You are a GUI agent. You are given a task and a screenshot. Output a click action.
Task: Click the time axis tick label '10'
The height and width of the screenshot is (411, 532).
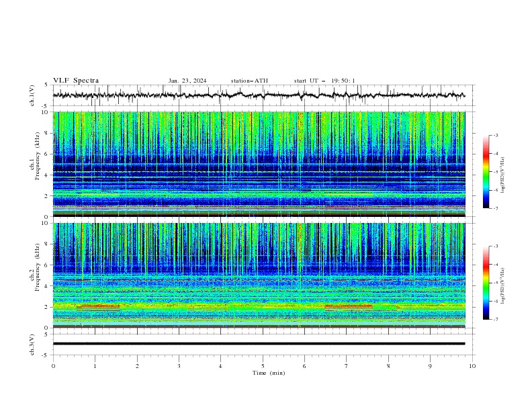tap(472, 366)
